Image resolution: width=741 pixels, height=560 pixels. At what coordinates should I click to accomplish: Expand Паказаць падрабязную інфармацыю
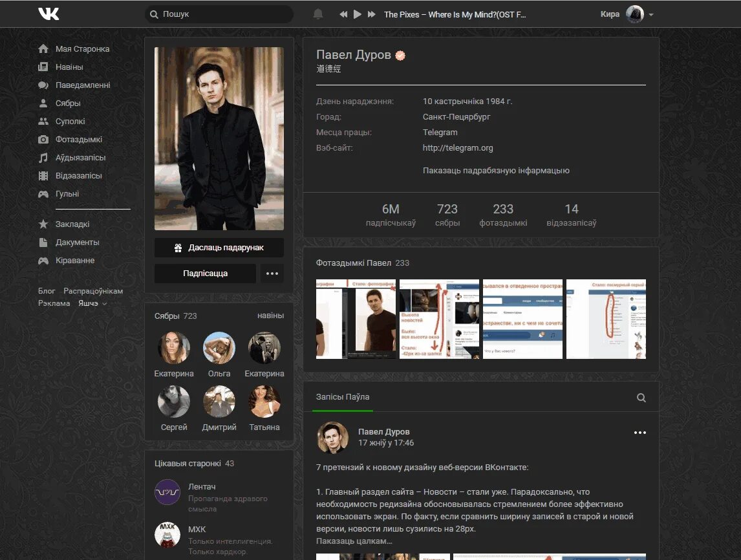pos(496,171)
